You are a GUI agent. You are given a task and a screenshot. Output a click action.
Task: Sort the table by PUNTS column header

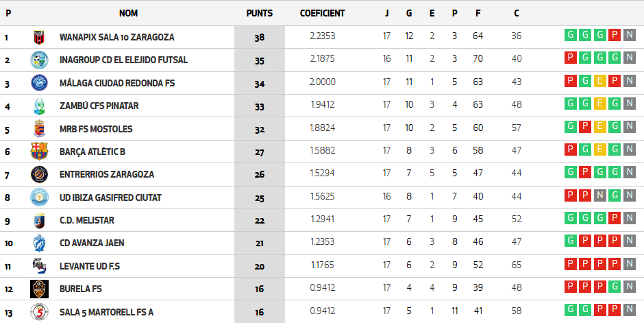259,13
